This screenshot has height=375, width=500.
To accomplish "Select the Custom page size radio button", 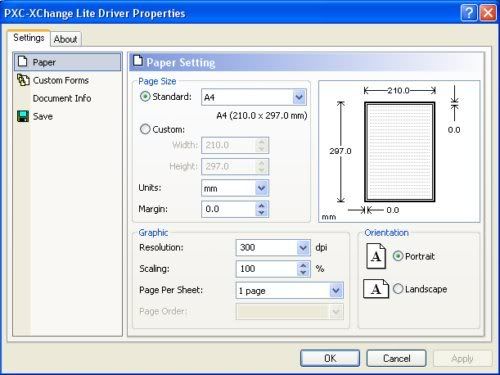I will 145,129.
